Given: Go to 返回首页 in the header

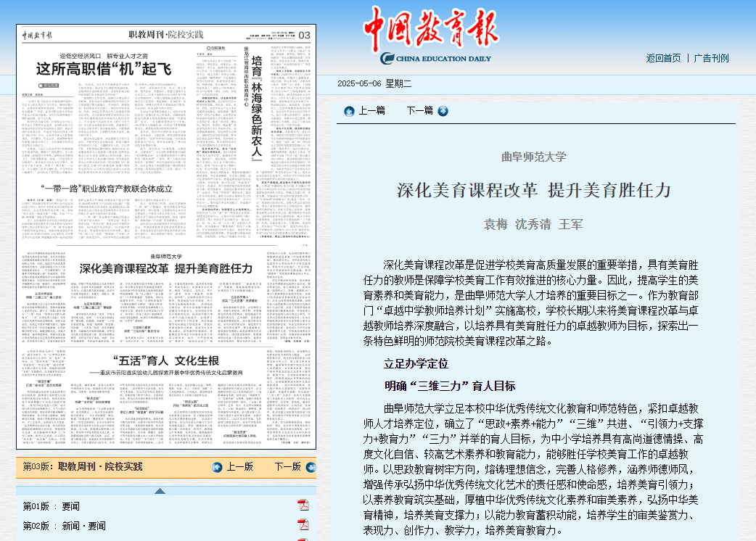Looking at the screenshot, I should coord(663,58).
